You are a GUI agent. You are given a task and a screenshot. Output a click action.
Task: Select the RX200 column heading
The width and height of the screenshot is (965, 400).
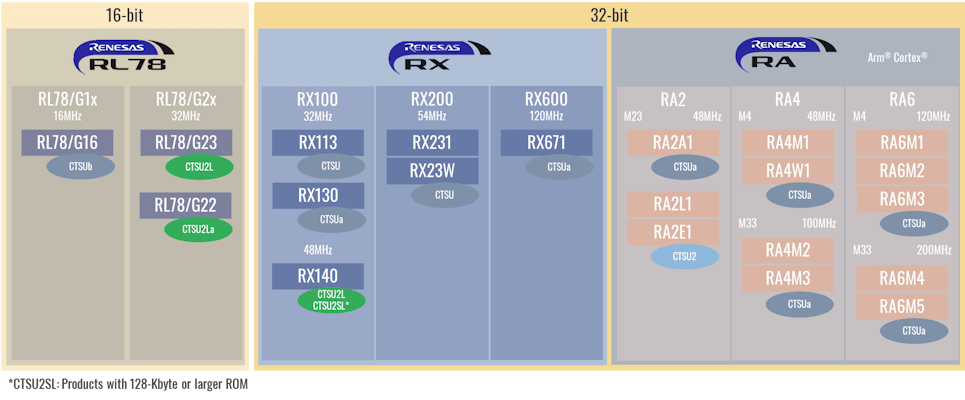click(432, 99)
